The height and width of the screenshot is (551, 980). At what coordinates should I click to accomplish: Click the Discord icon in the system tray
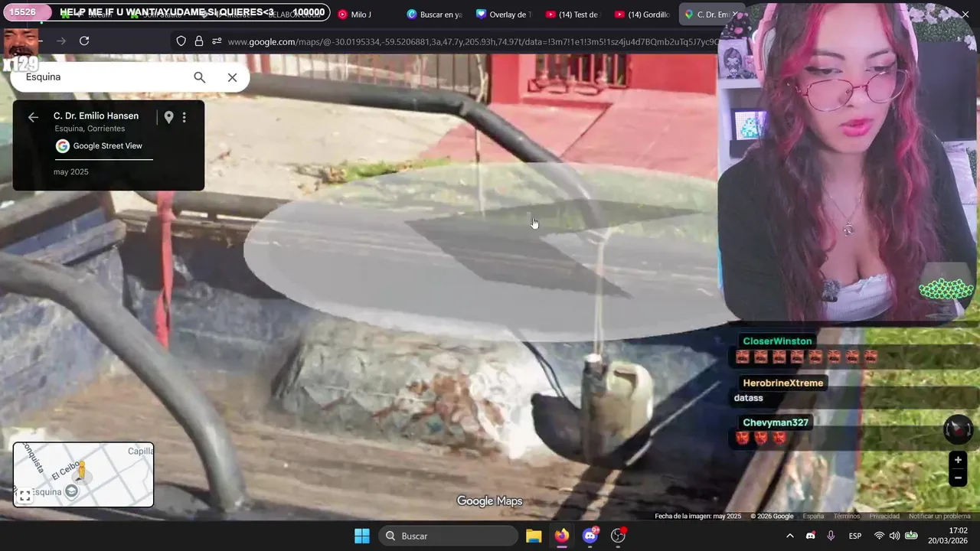[x=811, y=536]
